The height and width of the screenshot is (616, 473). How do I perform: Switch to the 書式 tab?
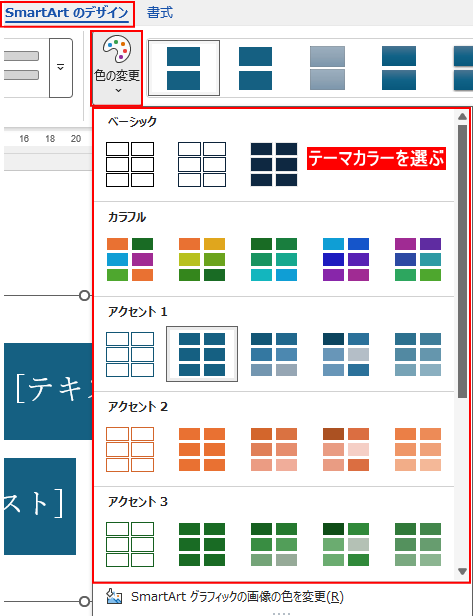point(160,13)
